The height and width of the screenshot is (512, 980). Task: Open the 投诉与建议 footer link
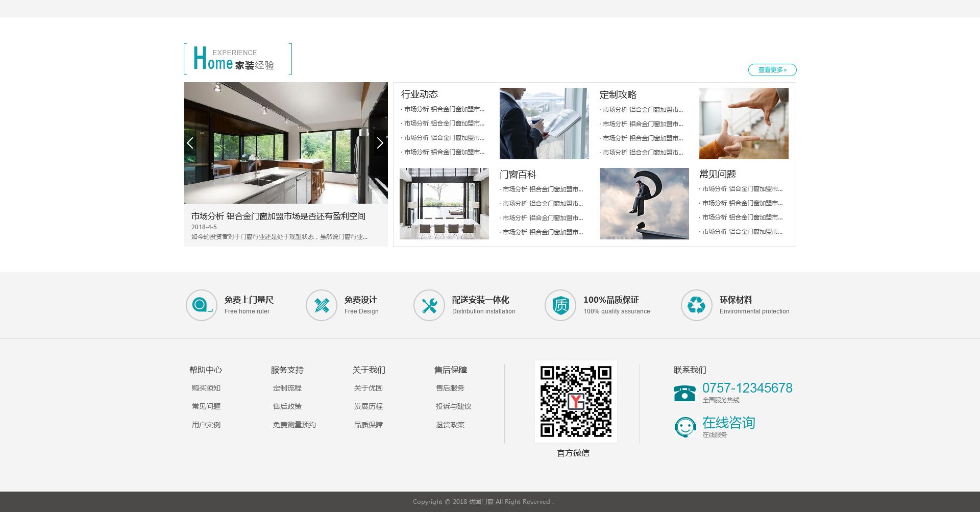click(x=453, y=406)
